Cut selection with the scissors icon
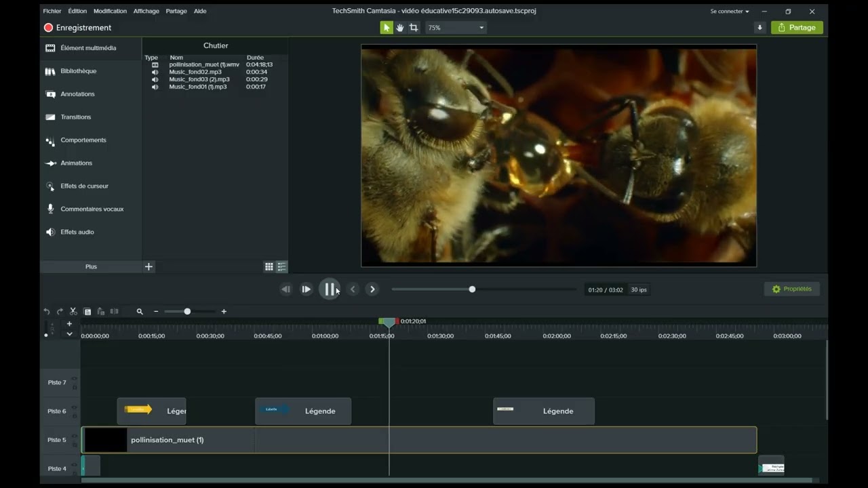 click(73, 312)
